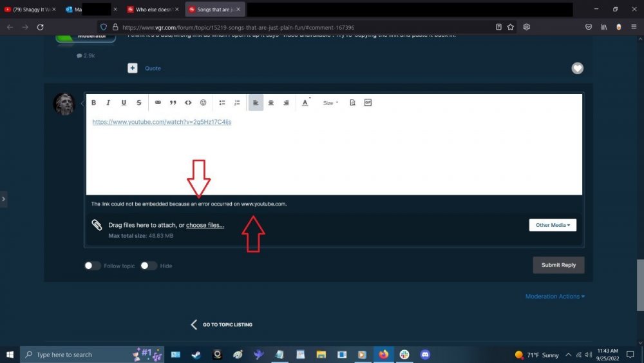
Task: Close the 'Songs that are' tab
Action: click(x=238, y=9)
